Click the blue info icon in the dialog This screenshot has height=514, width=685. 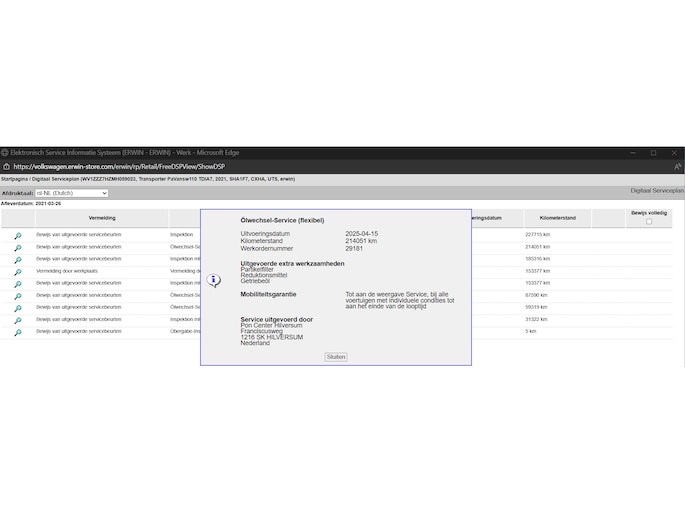coord(213,281)
